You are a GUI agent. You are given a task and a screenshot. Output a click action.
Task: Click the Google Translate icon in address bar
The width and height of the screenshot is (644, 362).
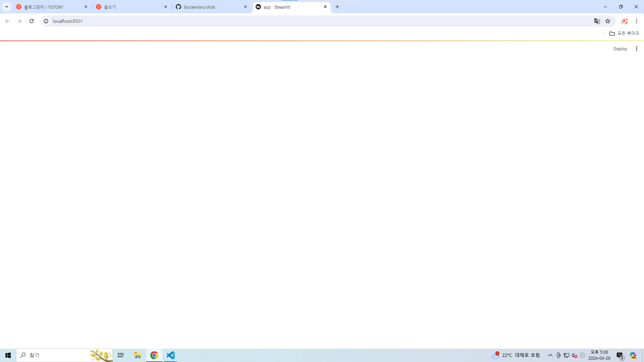(597, 21)
